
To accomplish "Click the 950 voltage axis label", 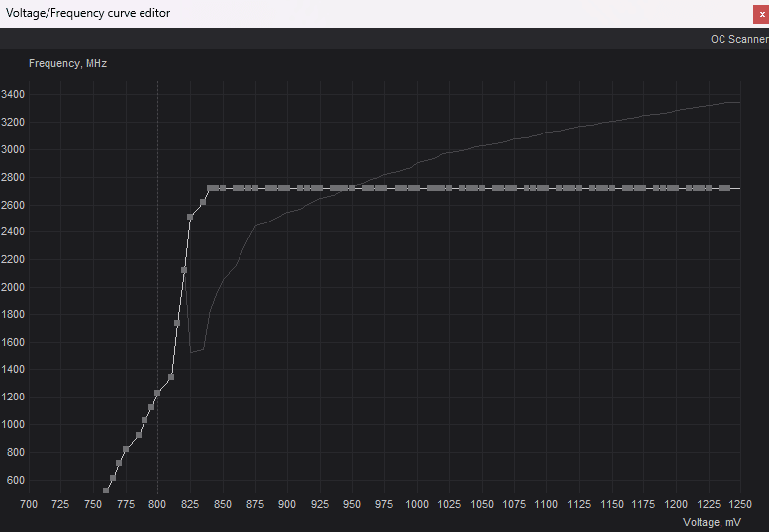I will (352, 504).
